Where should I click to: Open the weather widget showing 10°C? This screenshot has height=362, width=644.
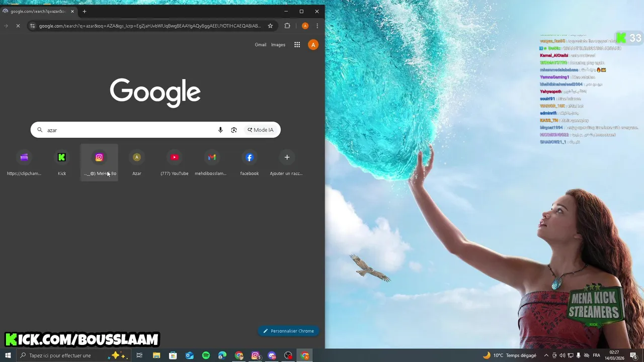pos(509,355)
